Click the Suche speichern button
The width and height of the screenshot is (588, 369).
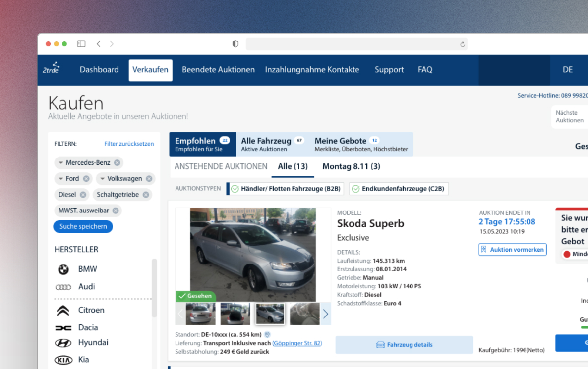[x=83, y=226]
